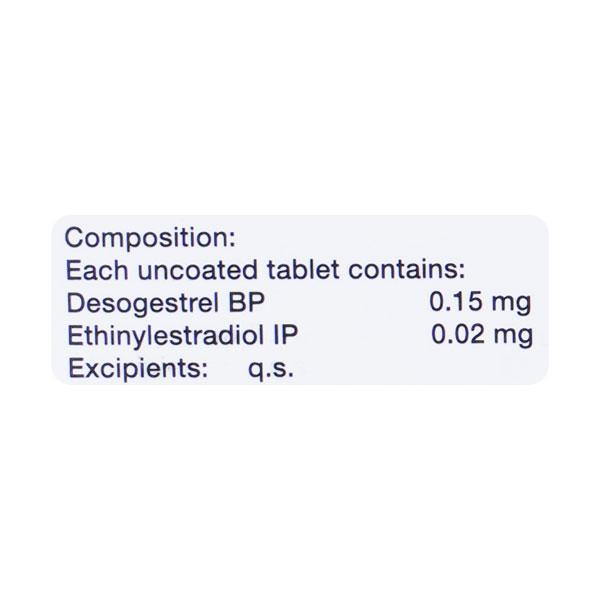Click 'mg' unit beside 0.15

pos(512,305)
